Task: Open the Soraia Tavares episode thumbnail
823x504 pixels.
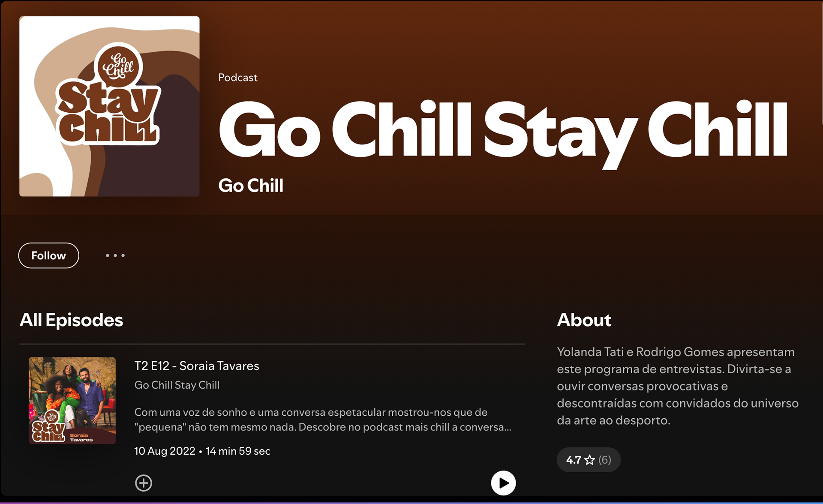Action: click(72, 401)
